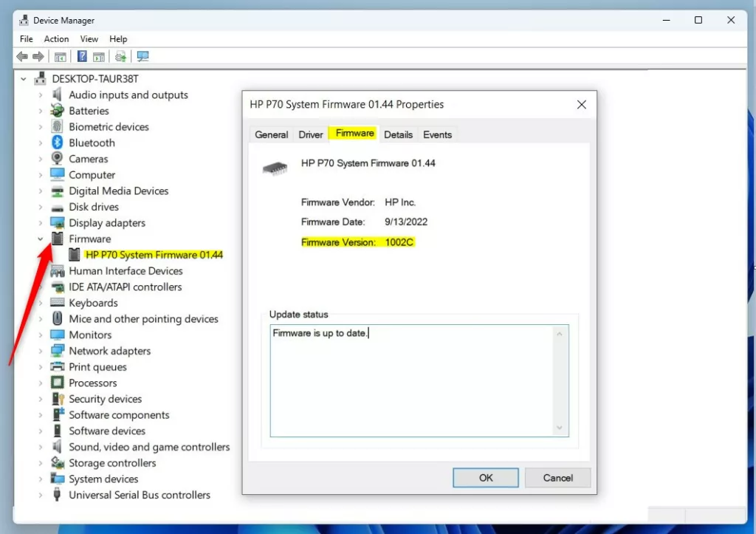
Task: Click the DESKTOP-TAUR38T computer icon
Action: 41,78
